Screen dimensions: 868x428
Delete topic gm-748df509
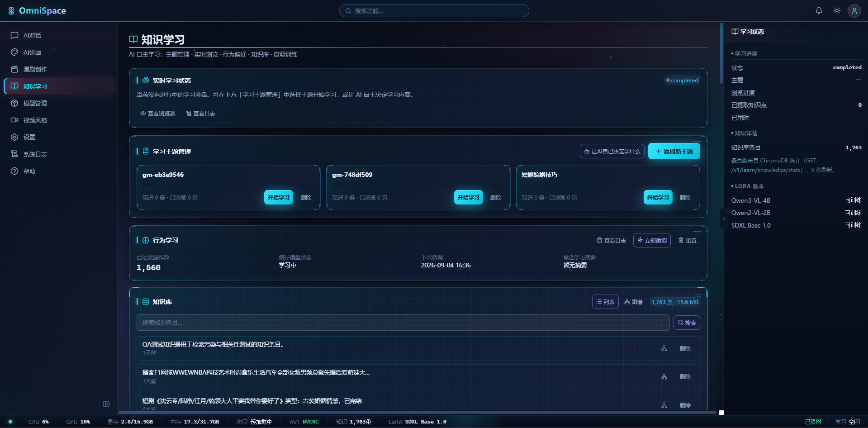(496, 197)
